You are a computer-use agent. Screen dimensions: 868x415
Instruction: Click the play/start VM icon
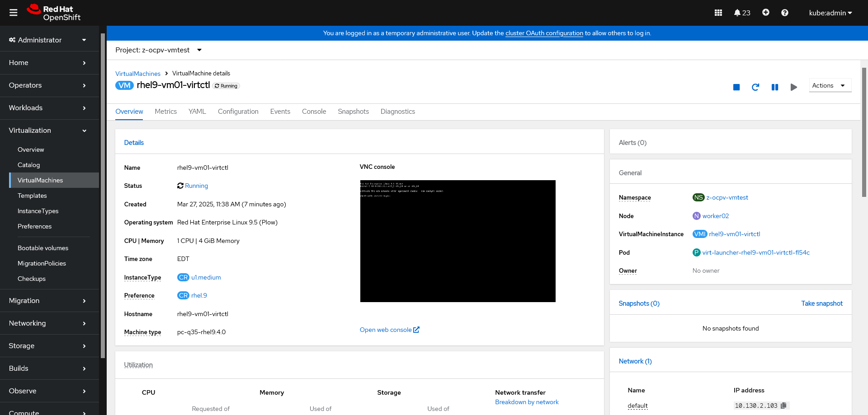(794, 87)
